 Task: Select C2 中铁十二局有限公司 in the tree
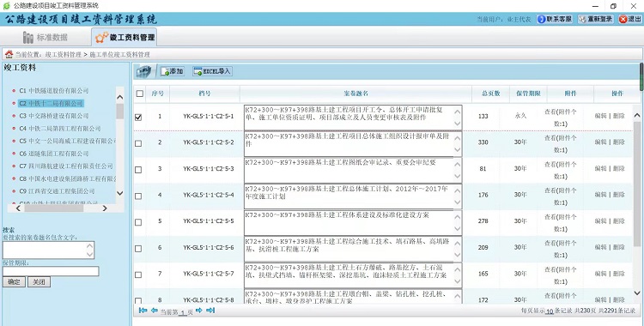(x=51, y=103)
